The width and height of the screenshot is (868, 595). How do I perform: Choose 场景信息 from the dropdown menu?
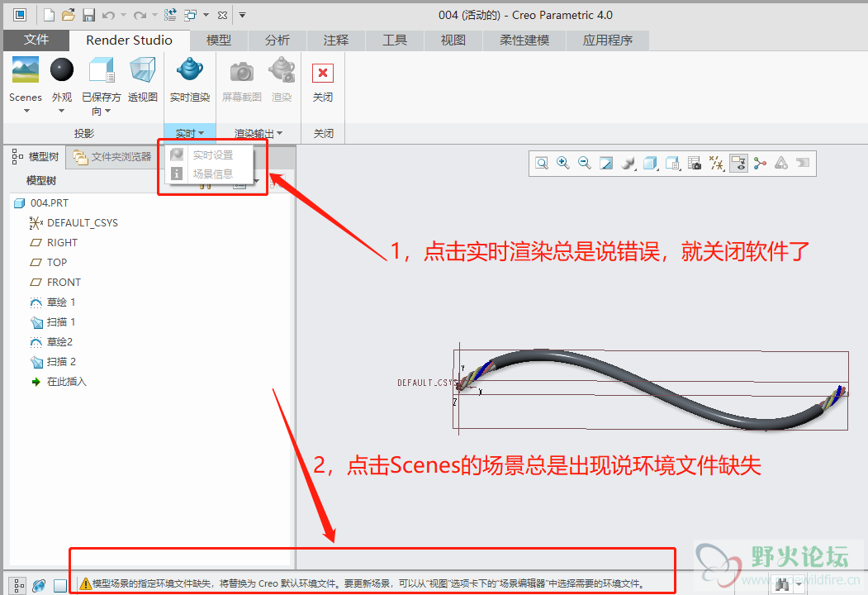pos(209,174)
